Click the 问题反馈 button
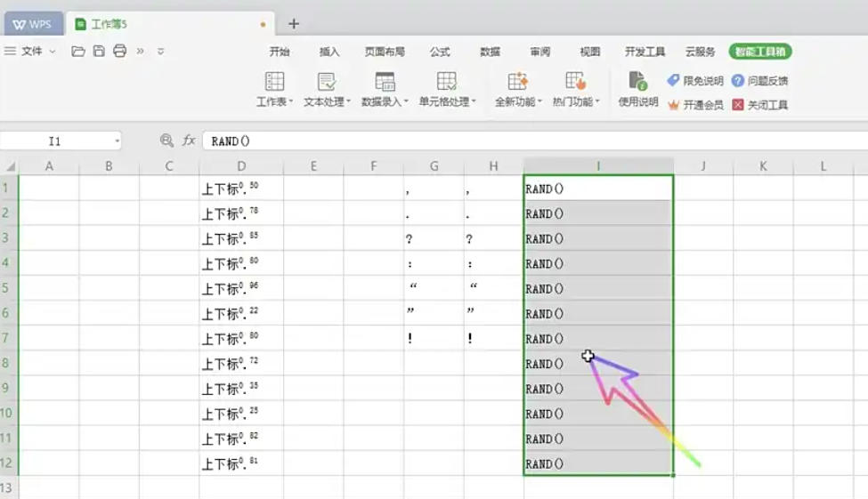The height and width of the screenshot is (499, 868). point(759,81)
